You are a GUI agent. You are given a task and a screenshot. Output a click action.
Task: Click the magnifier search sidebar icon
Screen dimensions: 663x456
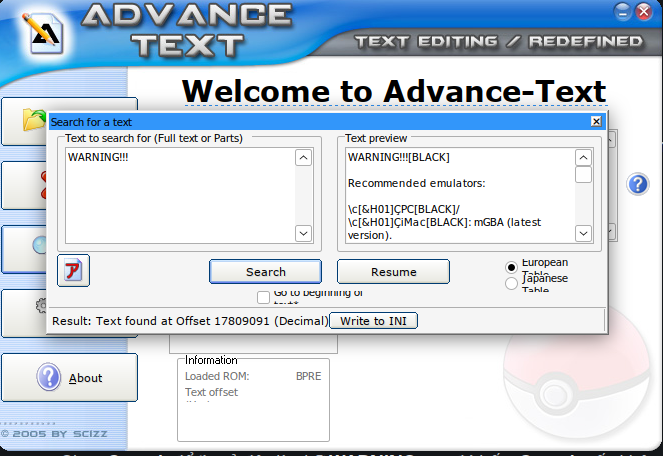point(40,245)
